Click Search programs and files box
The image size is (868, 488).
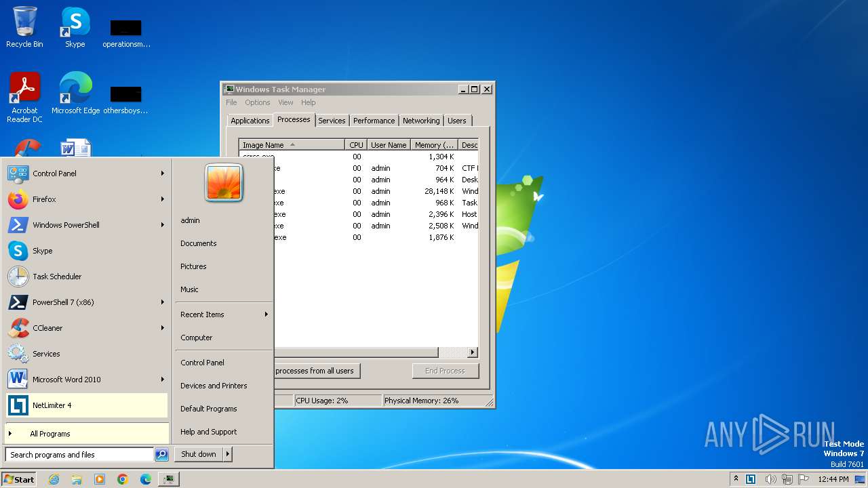pyautogui.click(x=79, y=455)
